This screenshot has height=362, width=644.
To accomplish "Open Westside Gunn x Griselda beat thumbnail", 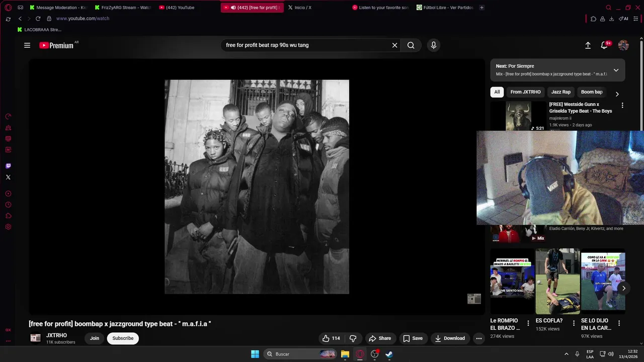I will 518,116.
